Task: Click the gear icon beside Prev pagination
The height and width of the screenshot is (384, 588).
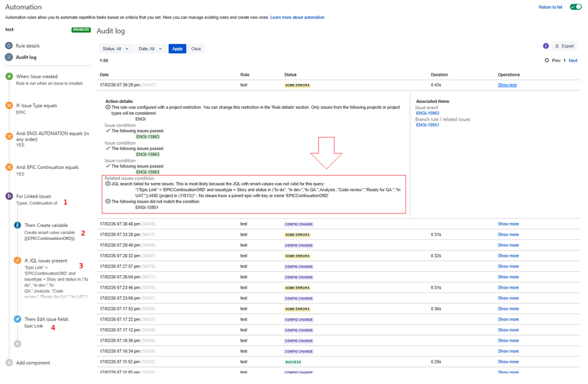Action: coord(547,60)
